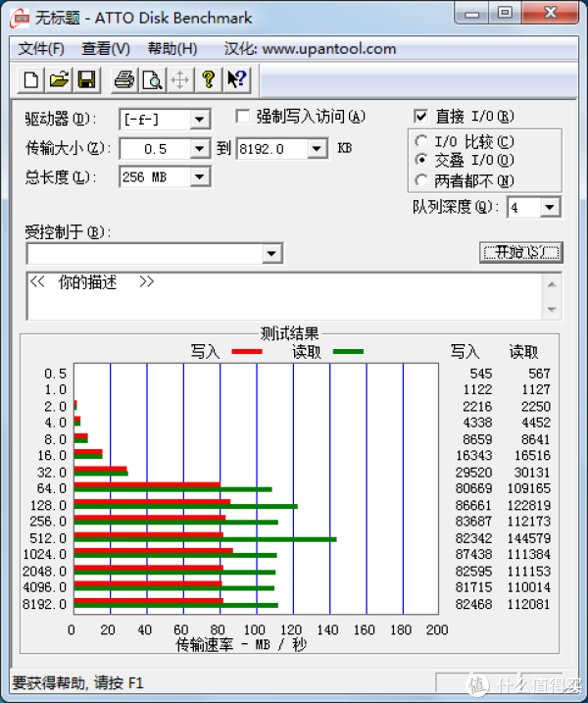Click read value 567 in first row
The height and width of the screenshot is (703, 588).
(x=539, y=374)
